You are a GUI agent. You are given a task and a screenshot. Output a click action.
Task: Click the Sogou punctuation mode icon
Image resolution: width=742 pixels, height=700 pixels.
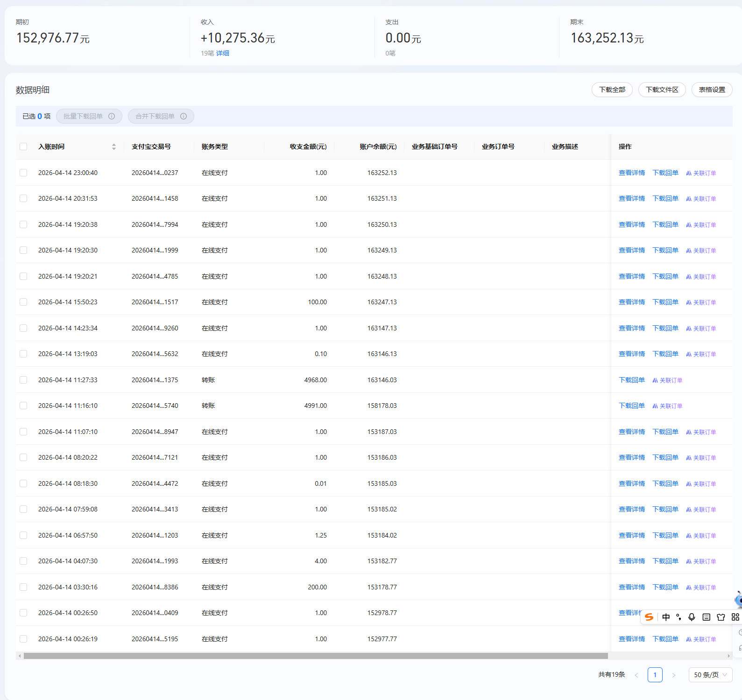tap(678, 617)
